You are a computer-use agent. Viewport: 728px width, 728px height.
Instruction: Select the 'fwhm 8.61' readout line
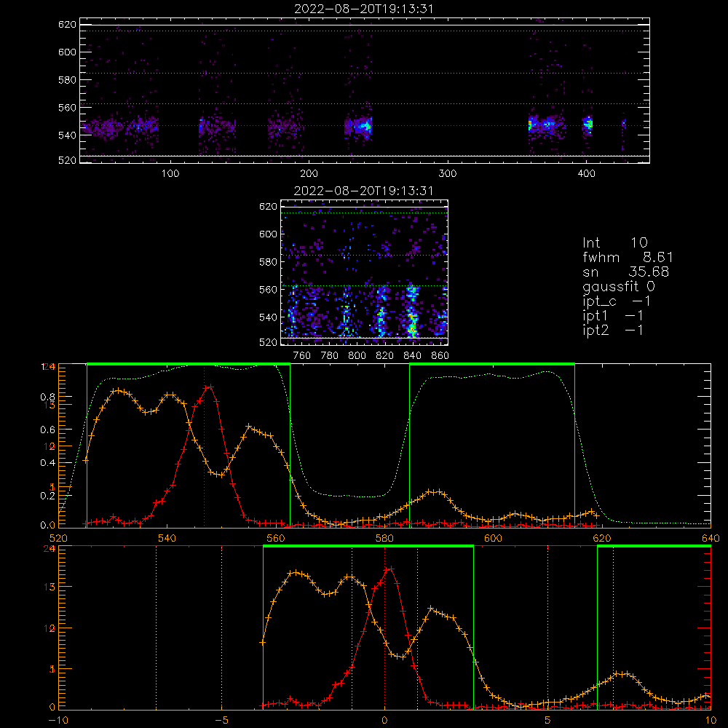pyautogui.click(x=628, y=257)
